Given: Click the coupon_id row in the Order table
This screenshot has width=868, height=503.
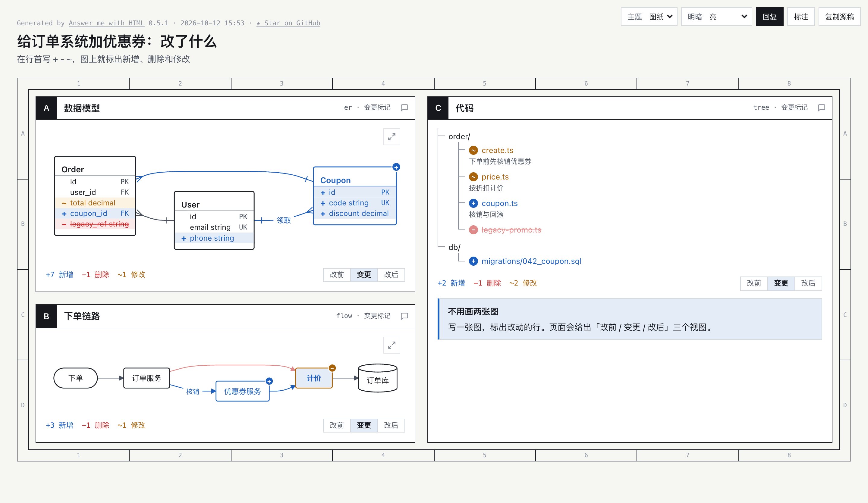Looking at the screenshot, I should pos(95,214).
